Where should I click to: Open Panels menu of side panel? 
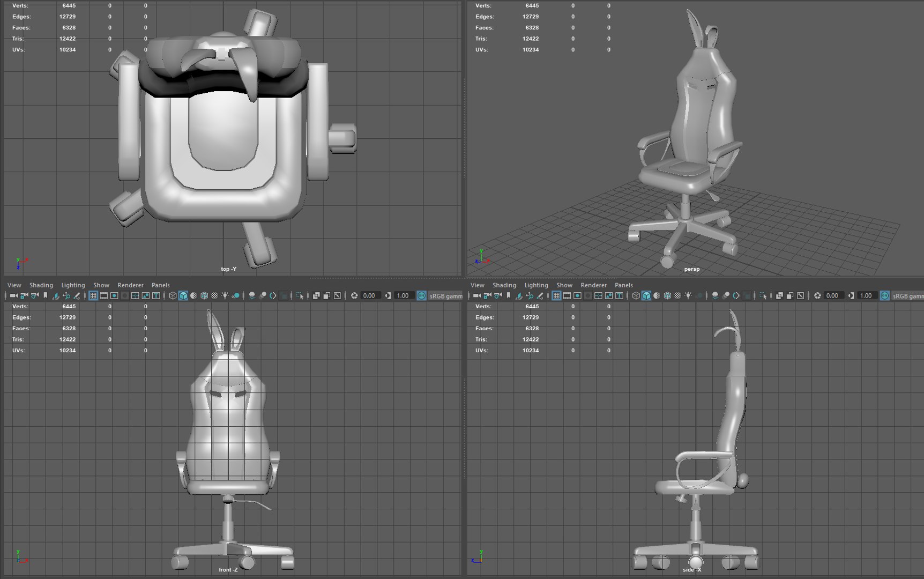tap(624, 285)
